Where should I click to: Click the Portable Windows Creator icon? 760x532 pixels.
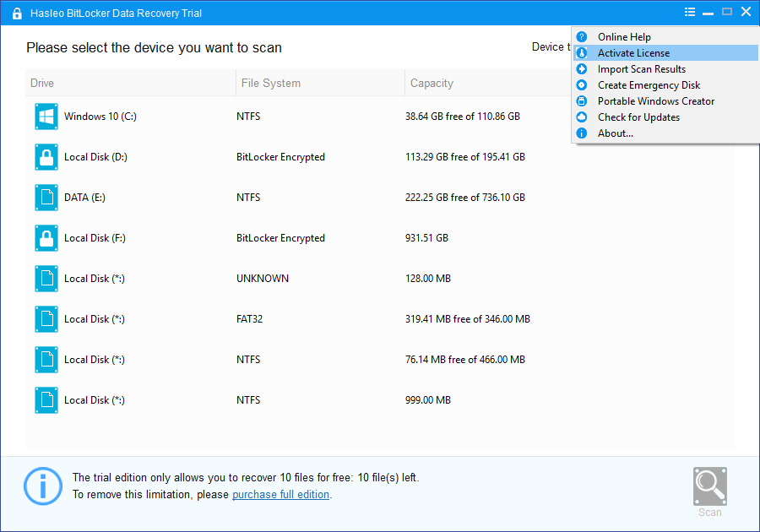[x=582, y=100]
